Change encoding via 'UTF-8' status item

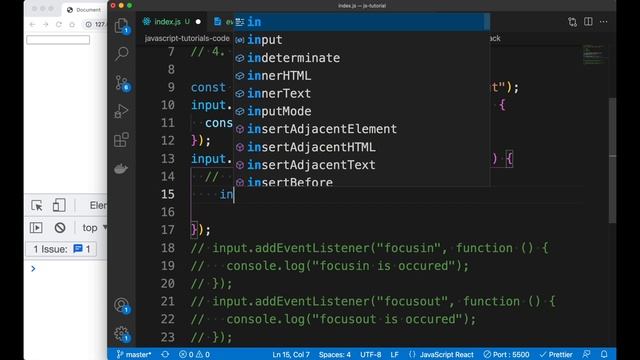[371, 354]
